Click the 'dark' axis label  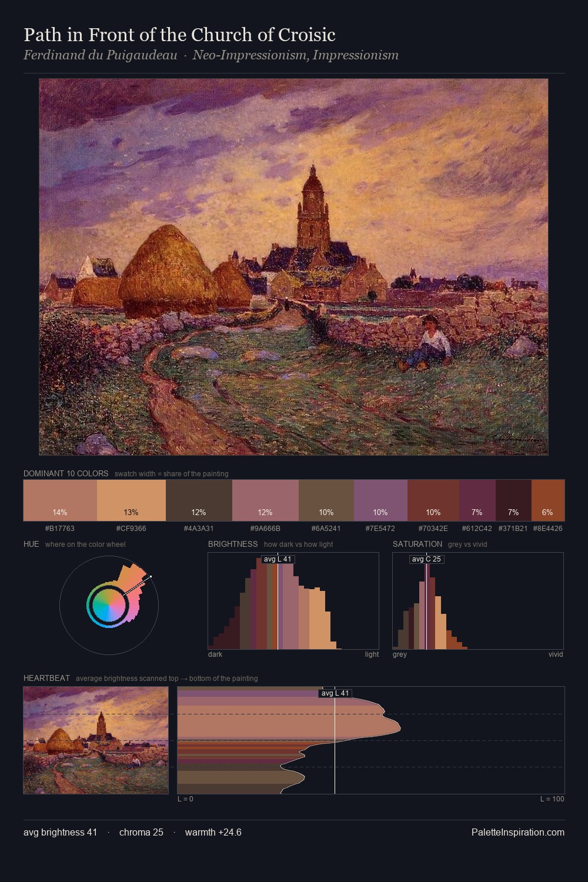click(215, 654)
